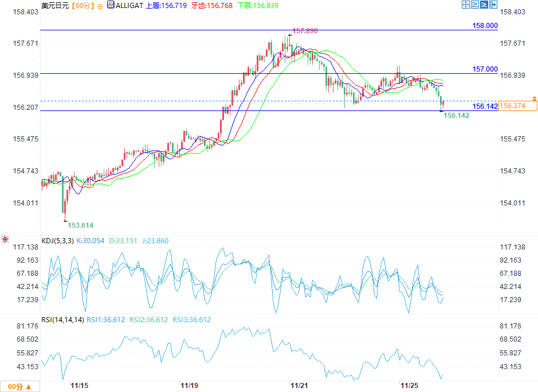Viewport: 538px width, 392px height.
Task: Click the left KDJ scale value 117.138
Action: [25, 247]
